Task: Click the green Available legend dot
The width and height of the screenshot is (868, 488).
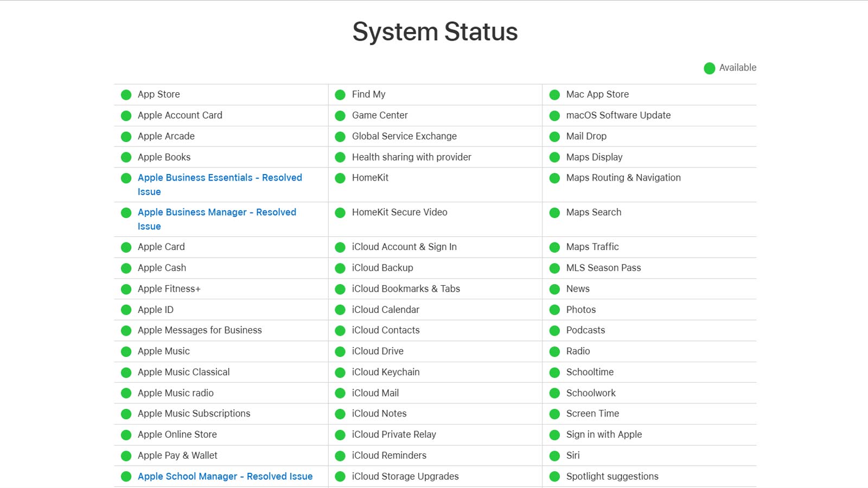Action: click(x=709, y=68)
